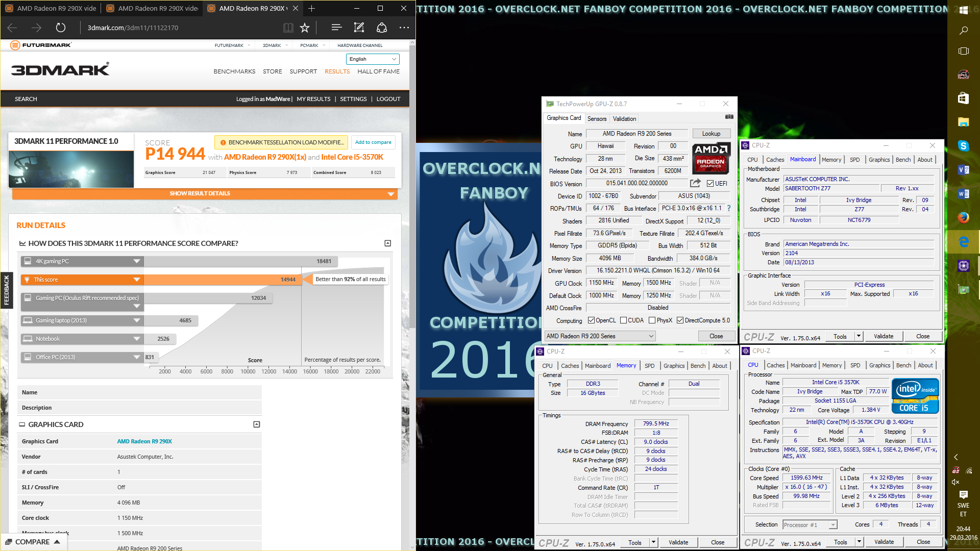Switch to the GPU-Z Sensors tab
The height and width of the screenshot is (551, 980).
tap(597, 119)
